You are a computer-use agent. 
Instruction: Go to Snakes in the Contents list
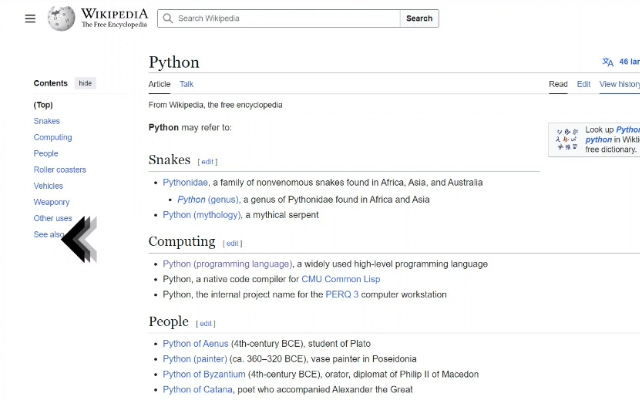47,121
